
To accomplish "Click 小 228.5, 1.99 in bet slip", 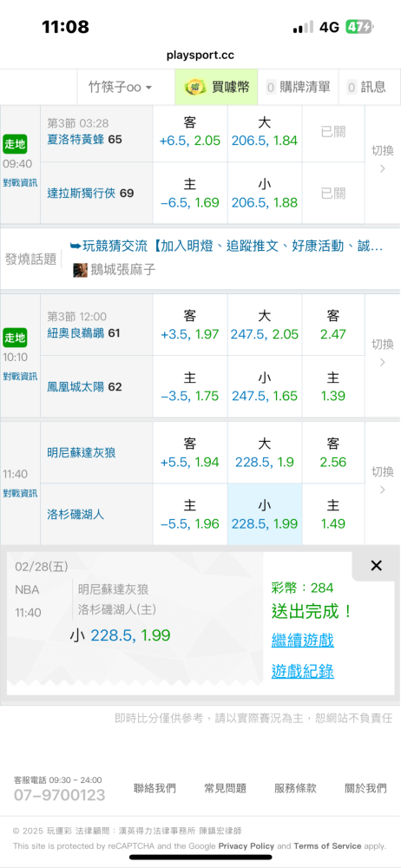I will pyautogui.click(x=120, y=635).
